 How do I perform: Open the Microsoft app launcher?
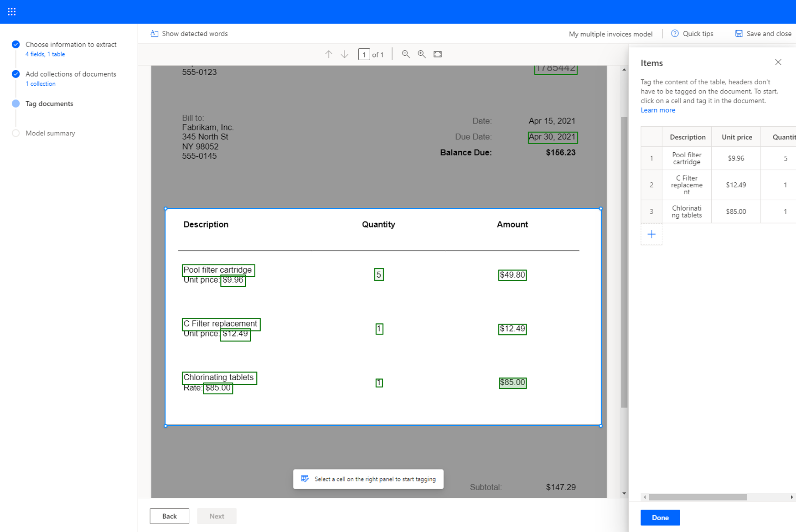coord(11,11)
